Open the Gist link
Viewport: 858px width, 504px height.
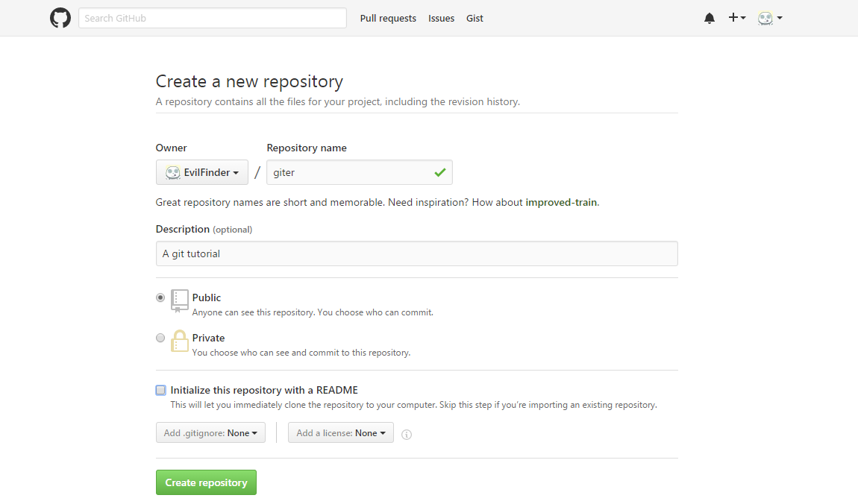pos(475,18)
